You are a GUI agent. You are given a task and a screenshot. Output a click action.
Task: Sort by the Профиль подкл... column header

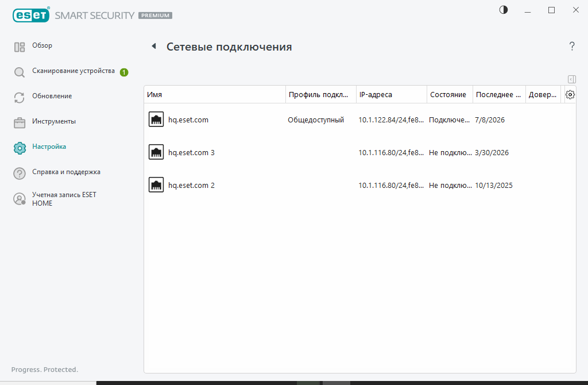[x=320, y=95]
